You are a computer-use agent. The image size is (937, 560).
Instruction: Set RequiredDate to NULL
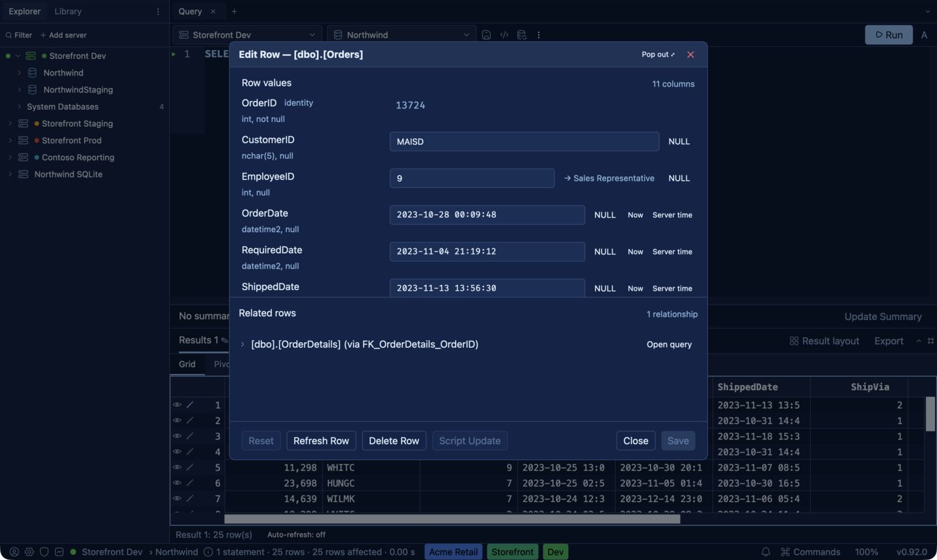(x=604, y=252)
